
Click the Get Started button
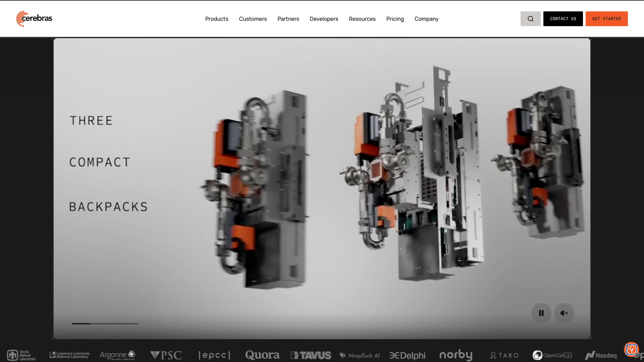pyautogui.click(x=606, y=19)
